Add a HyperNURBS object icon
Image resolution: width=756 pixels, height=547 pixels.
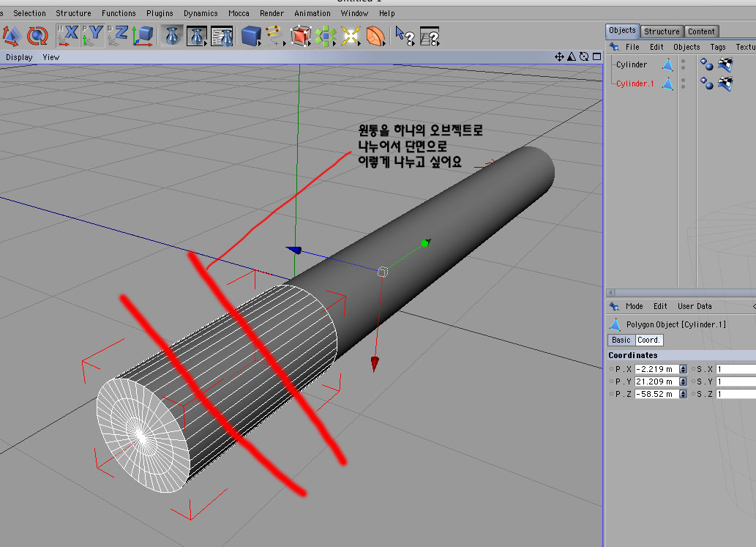(x=301, y=36)
